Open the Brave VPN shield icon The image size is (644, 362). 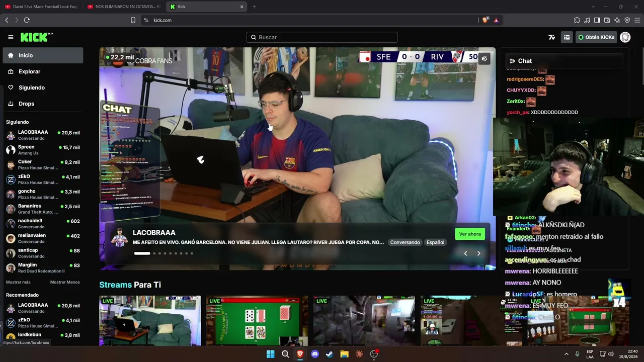(627, 20)
